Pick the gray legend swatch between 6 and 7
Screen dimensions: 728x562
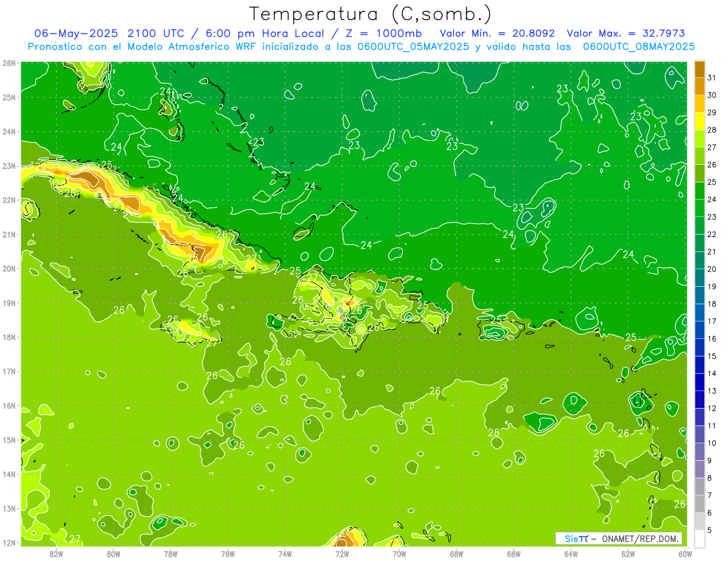coord(699,504)
